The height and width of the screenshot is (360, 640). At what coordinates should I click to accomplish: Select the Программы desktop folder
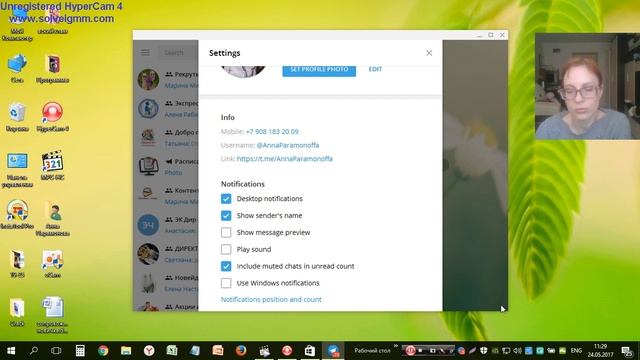(x=52, y=68)
